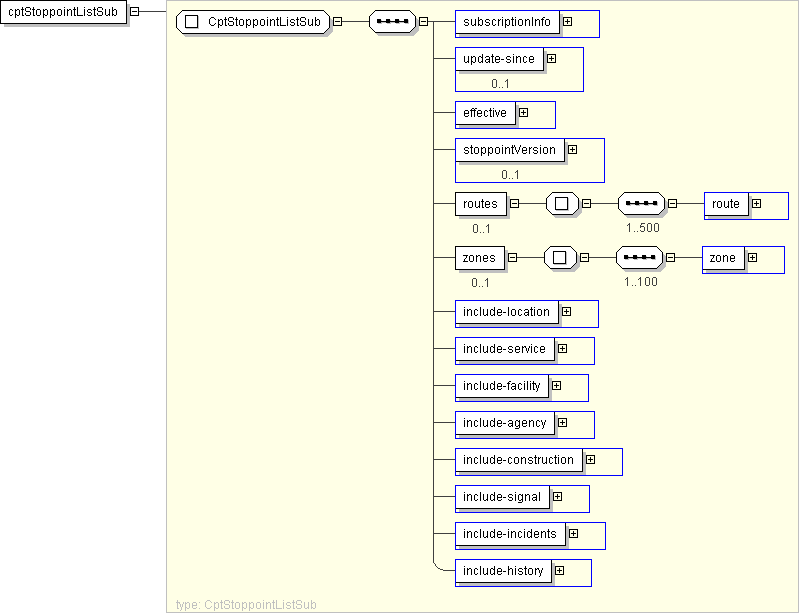
Task: Click the top-level sequence compositor icon
Action: [x=392, y=21]
